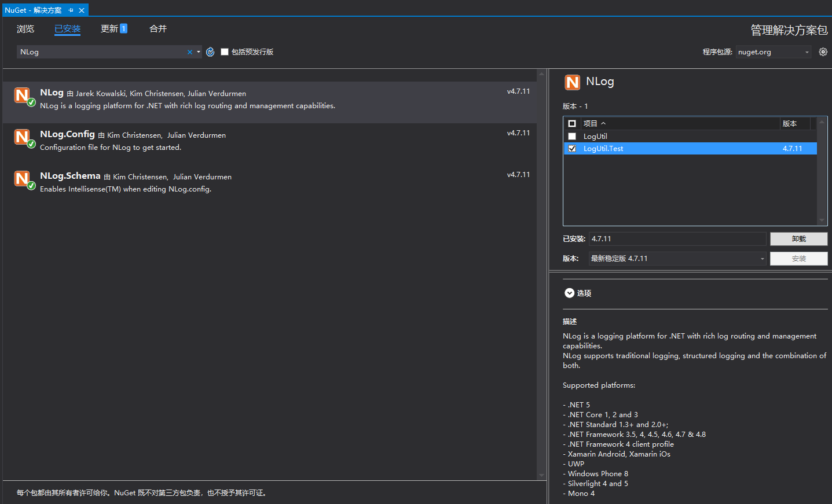Enable the 包括预发行版 prerelease checkbox
Viewport: 832px width, 504px height.
coord(225,52)
